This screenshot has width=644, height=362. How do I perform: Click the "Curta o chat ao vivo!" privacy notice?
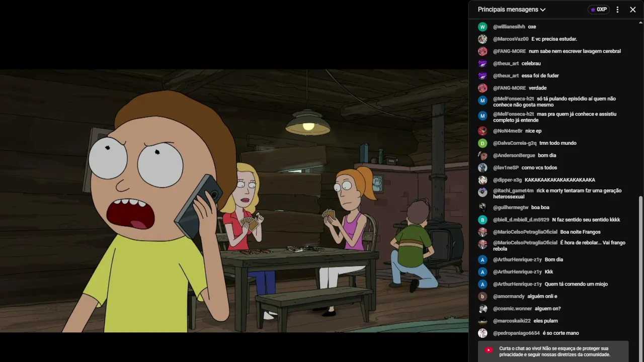(x=553, y=351)
